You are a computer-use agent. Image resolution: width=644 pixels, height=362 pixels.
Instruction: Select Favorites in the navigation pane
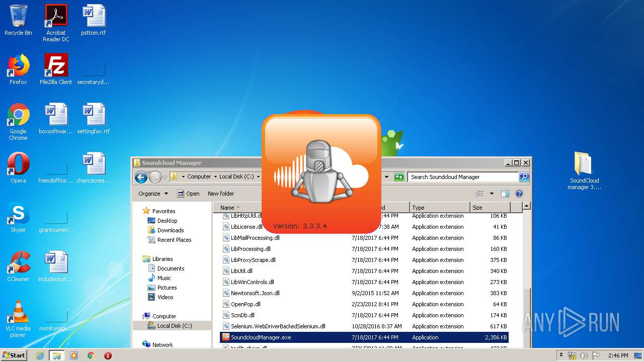164,211
